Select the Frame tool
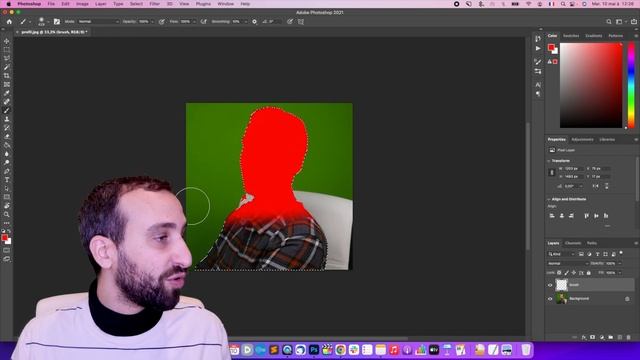The image size is (640, 360). click(x=7, y=84)
